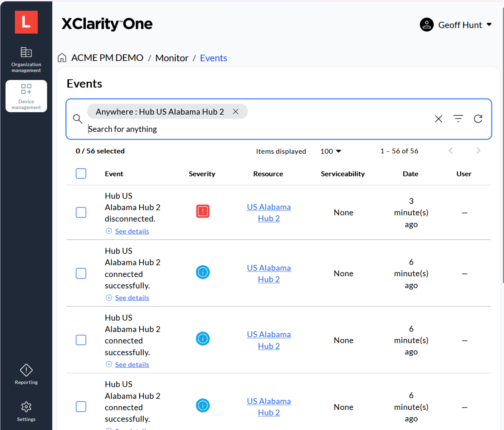Click the red Lenovo L logo

click(x=26, y=22)
